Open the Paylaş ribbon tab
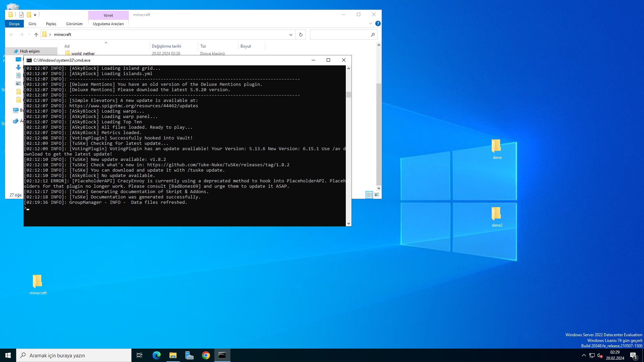 click(x=51, y=24)
